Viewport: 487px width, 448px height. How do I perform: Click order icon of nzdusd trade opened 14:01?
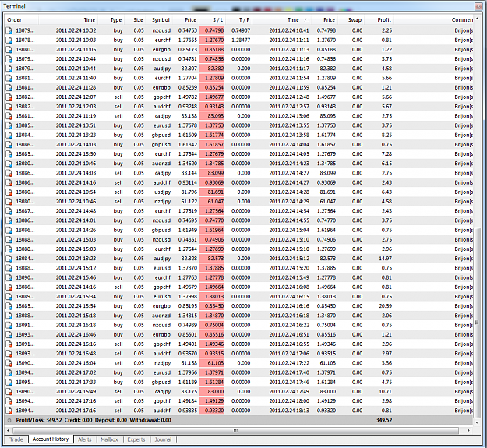point(9,220)
